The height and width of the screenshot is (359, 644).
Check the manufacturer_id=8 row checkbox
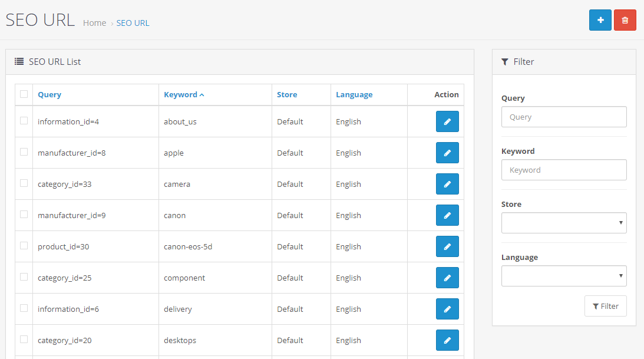tap(24, 152)
